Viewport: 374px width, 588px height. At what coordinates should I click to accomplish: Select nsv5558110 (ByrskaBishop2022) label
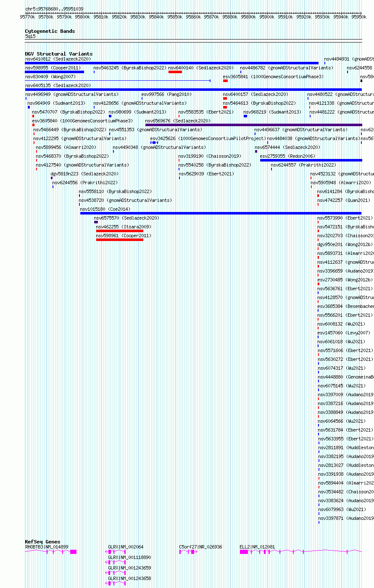pos(115,191)
